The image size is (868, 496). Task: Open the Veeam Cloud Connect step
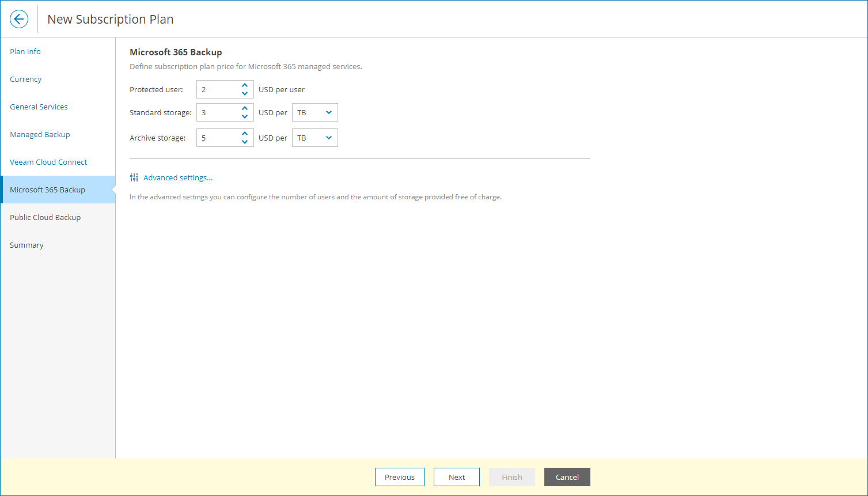(58, 162)
